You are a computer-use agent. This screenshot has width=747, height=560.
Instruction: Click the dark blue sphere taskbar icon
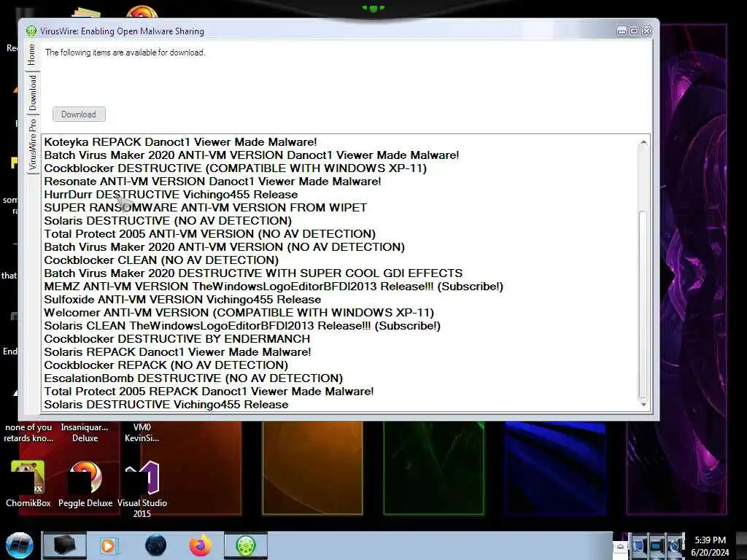pos(155,545)
